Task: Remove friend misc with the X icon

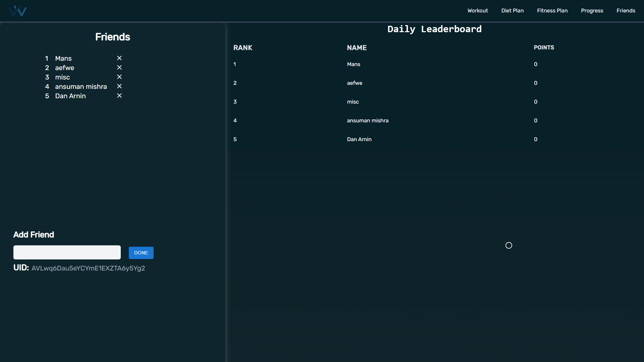Action: point(119,77)
